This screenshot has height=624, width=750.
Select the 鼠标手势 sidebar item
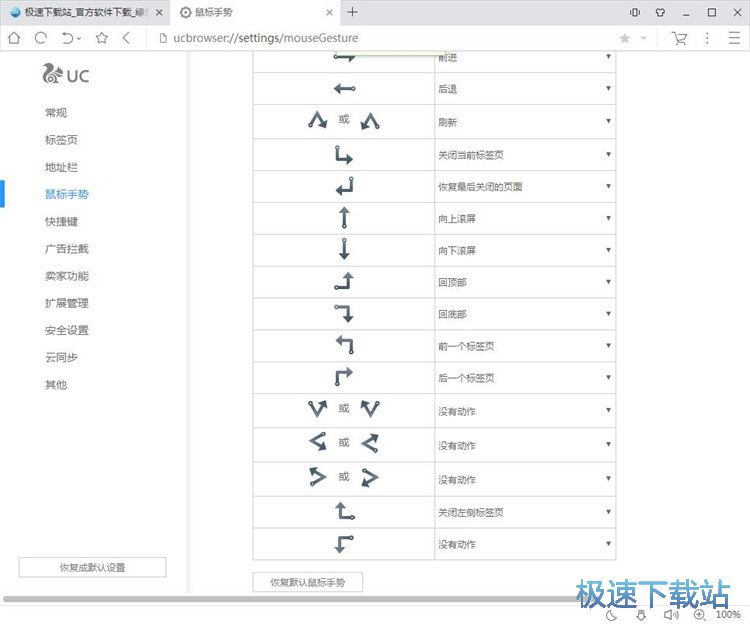pyautogui.click(x=66, y=194)
